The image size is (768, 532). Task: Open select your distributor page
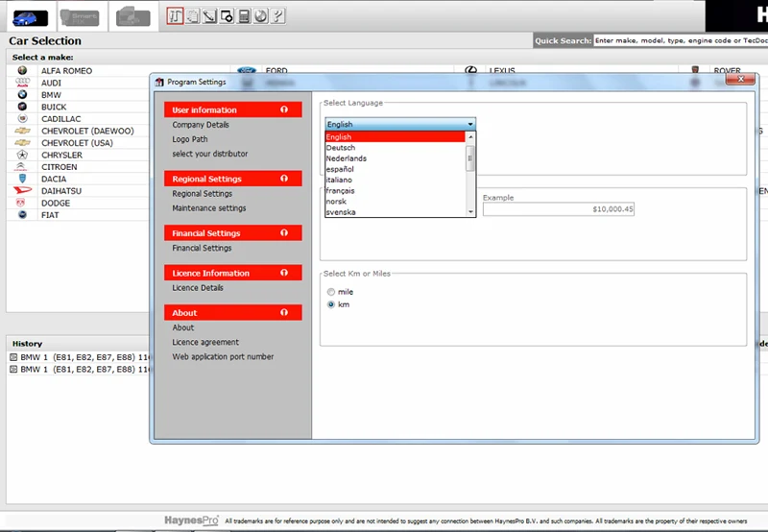click(209, 154)
